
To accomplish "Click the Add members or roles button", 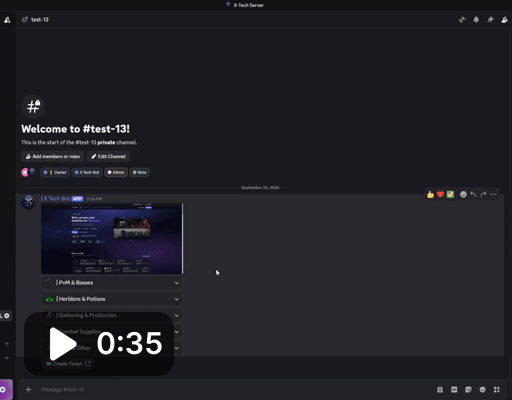I will click(x=53, y=156).
